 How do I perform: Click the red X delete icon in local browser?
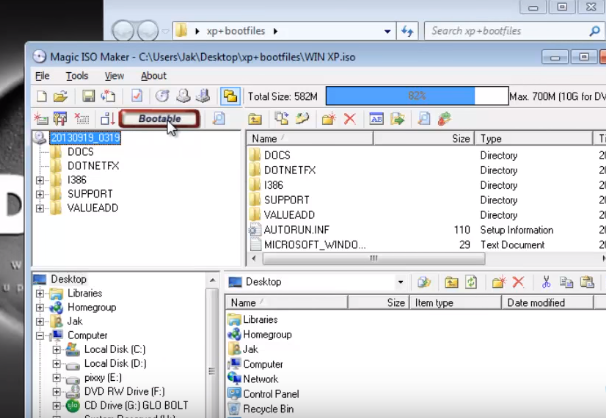(518, 282)
